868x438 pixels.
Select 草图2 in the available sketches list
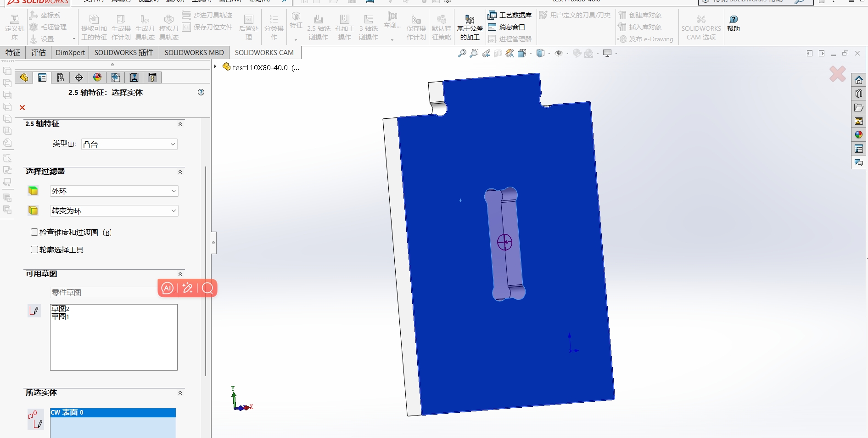tap(61, 309)
